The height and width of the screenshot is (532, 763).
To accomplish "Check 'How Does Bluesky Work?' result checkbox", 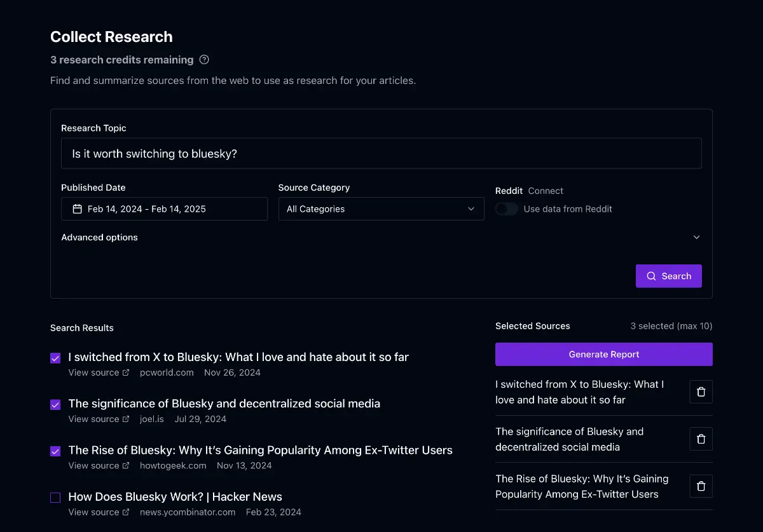I will (x=55, y=498).
